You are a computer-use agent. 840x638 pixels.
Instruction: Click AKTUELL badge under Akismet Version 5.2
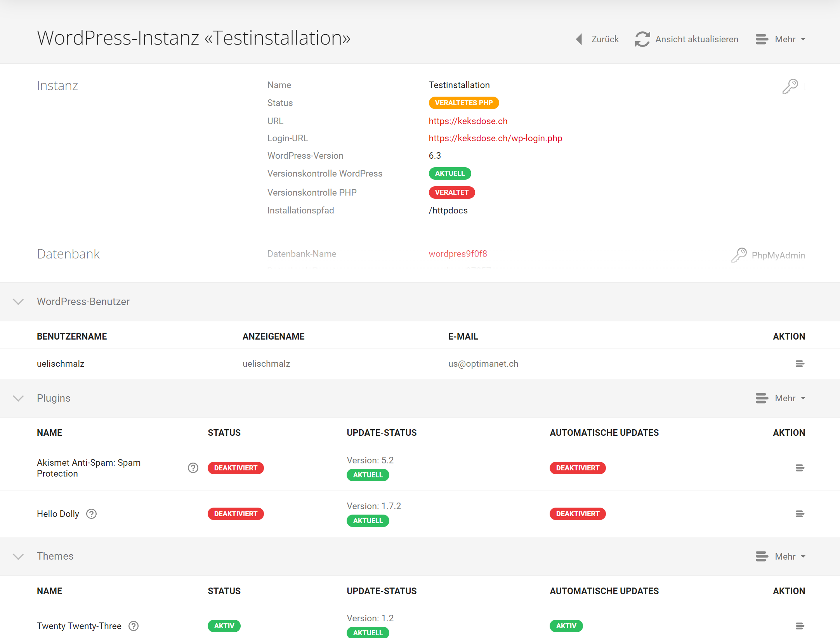[x=368, y=475]
